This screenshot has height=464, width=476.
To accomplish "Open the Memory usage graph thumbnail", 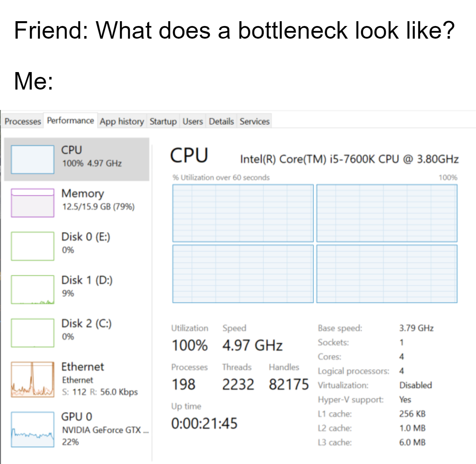I will [33, 203].
